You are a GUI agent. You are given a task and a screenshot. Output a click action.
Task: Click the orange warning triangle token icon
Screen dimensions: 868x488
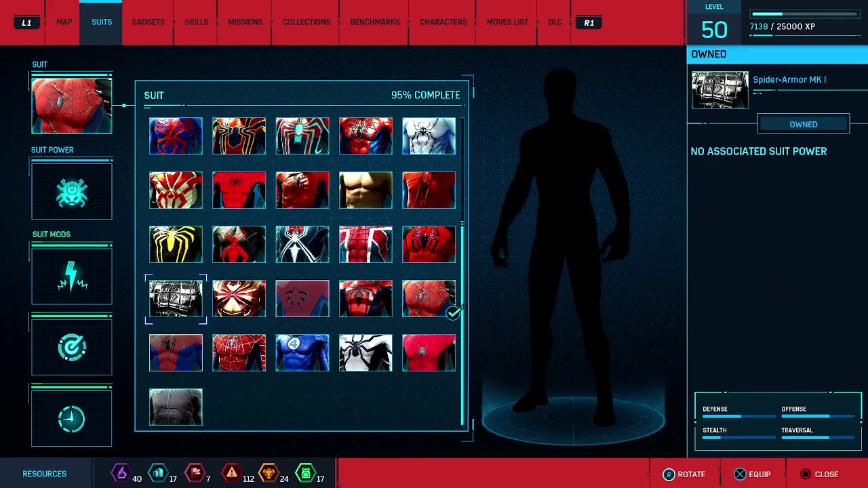pyautogui.click(x=232, y=473)
